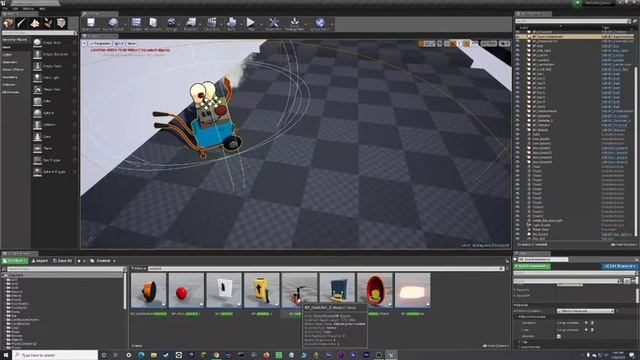Click the yellow arrow sign blueprint thumbnail

tap(262, 290)
